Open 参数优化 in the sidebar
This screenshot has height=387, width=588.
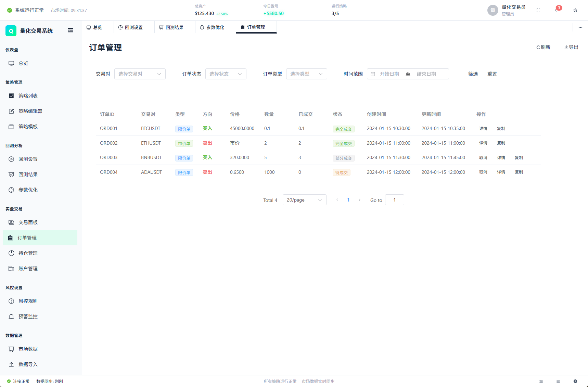click(40, 190)
